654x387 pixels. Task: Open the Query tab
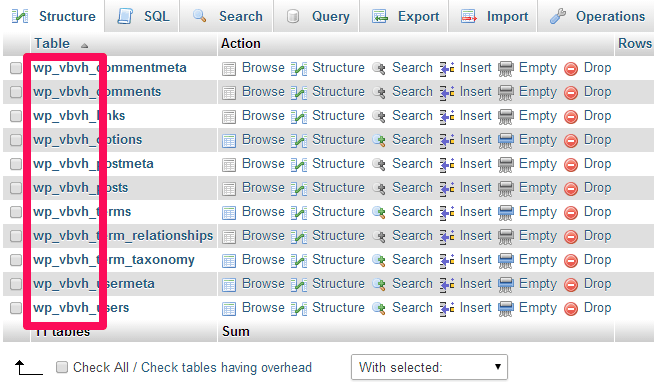click(316, 16)
